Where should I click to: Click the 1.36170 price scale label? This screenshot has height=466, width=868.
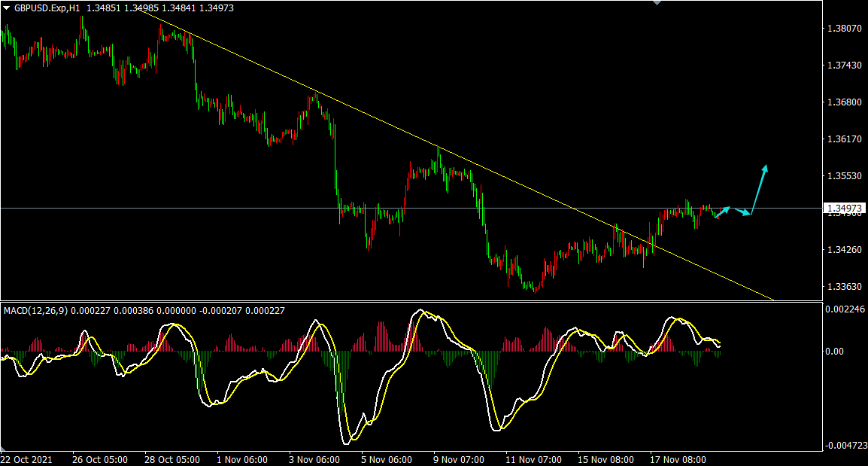(844, 139)
